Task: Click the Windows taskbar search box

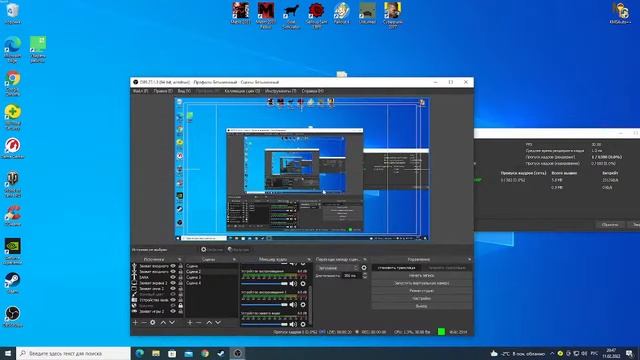Action: [x=73, y=353]
